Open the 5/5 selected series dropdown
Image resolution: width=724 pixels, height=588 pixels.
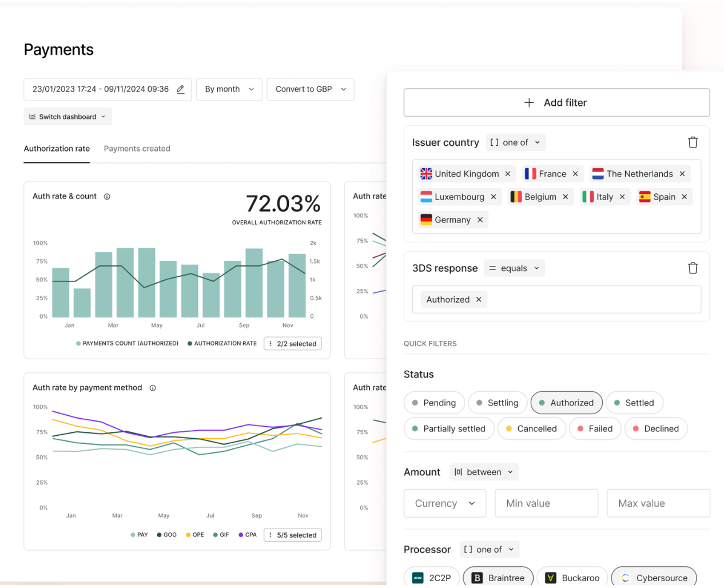pos(293,535)
